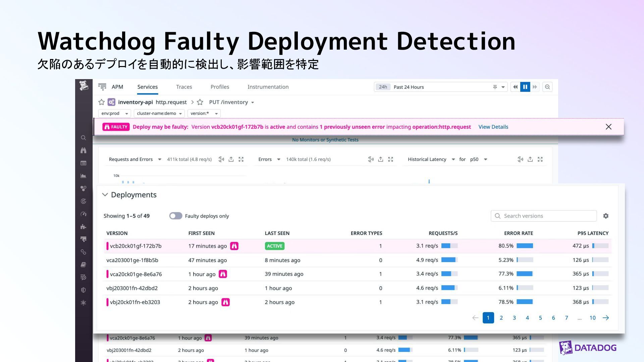Click the Datadog logo in sidebar

click(84, 86)
